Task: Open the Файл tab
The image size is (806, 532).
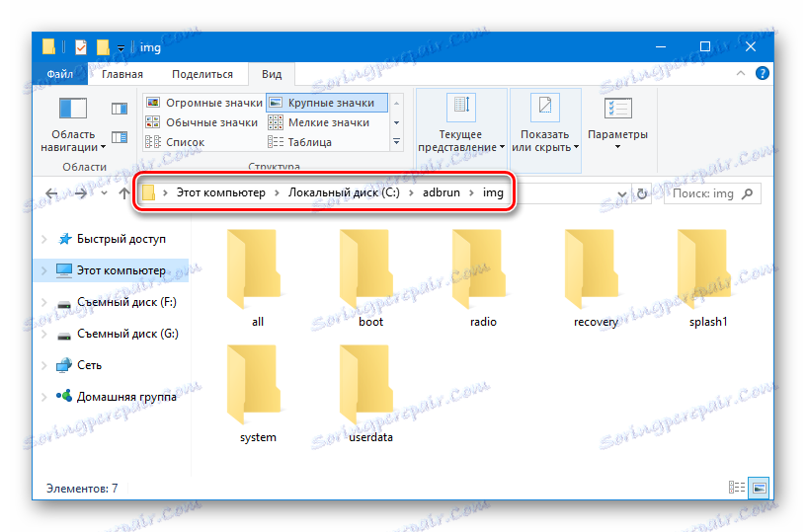Action: click(59, 74)
